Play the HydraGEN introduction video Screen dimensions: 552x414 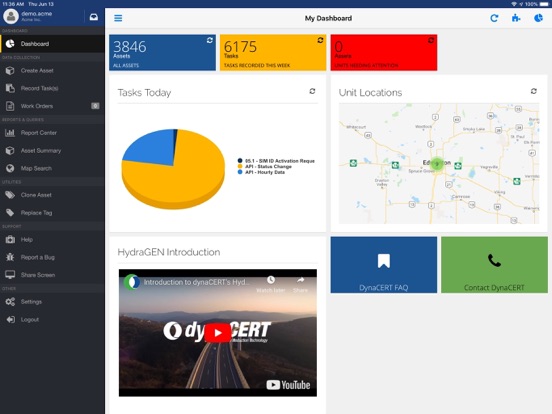coord(218,333)
